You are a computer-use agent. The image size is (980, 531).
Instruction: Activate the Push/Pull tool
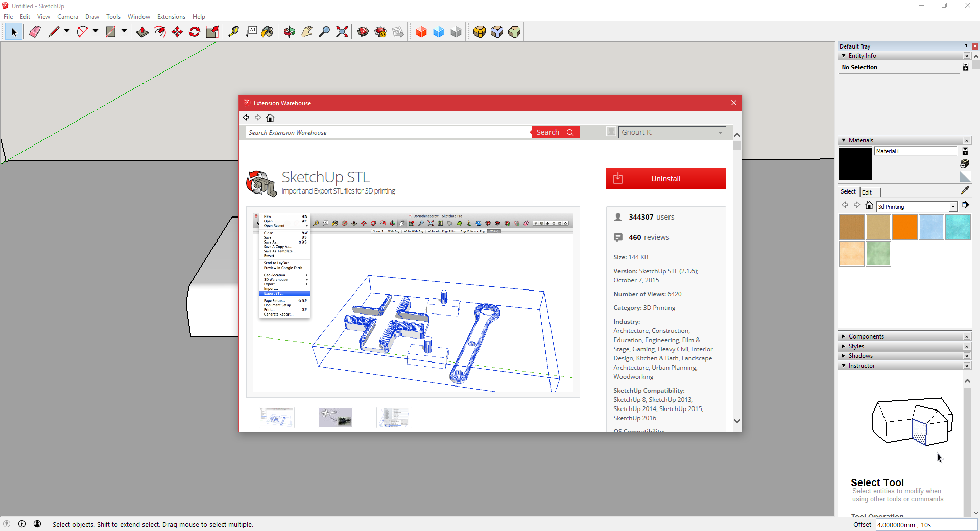(142, 32)
